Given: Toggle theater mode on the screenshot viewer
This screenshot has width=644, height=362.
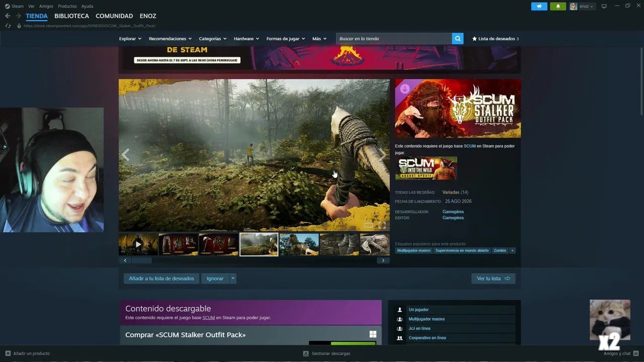Looking at the screenshot, I should 369,225.
